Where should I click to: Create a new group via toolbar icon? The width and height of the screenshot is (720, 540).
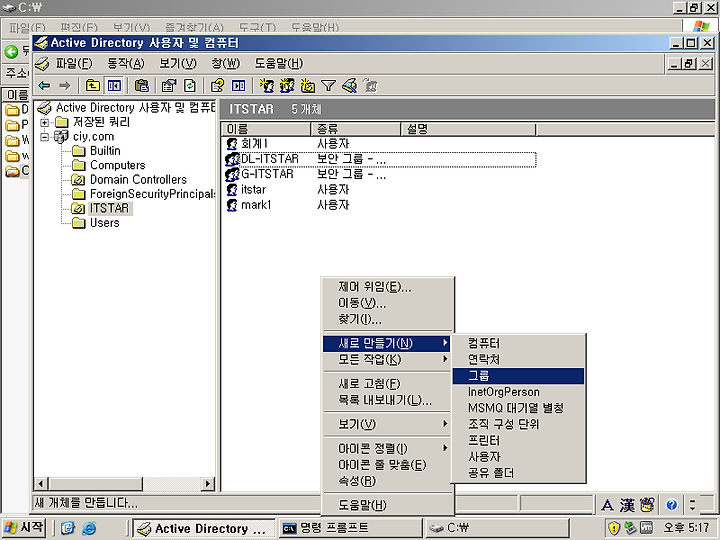[287, 86]
